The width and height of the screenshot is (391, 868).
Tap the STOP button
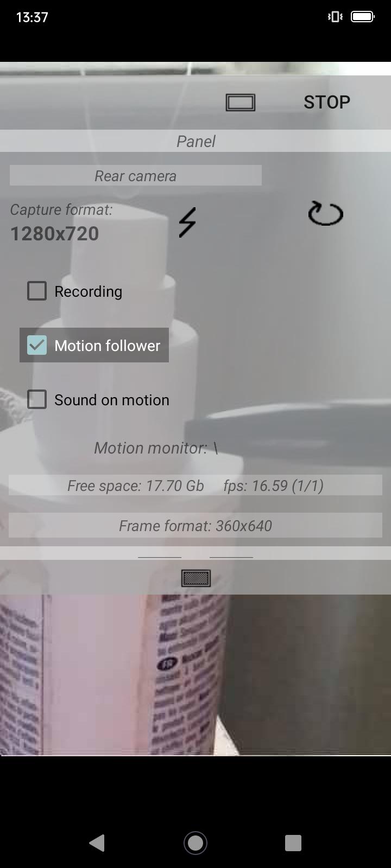point(326,102)
